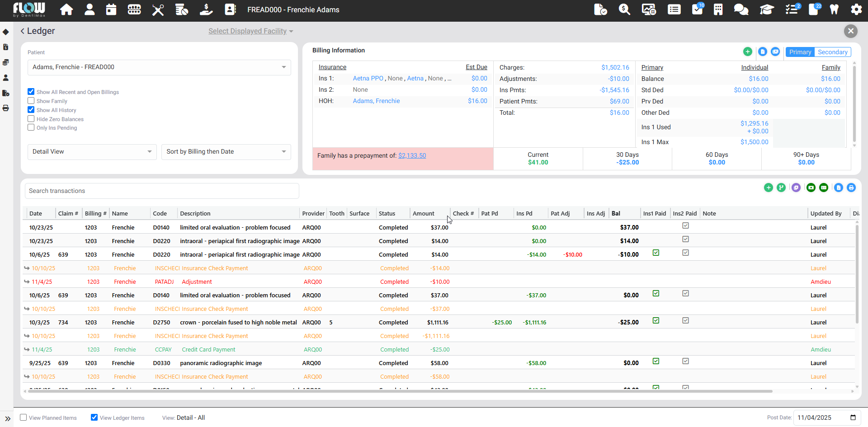
Task: Click the Search transactions field
Action: point(162,191)
